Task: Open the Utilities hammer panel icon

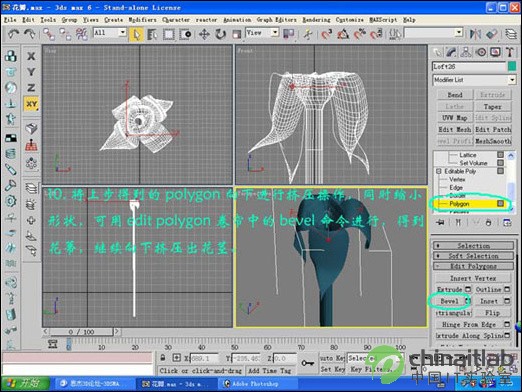Action: coord(509,52)
